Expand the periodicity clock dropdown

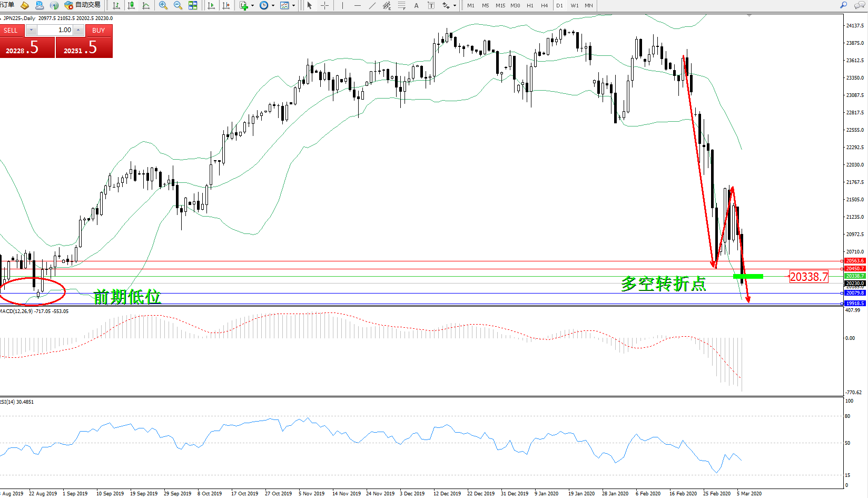273,5
